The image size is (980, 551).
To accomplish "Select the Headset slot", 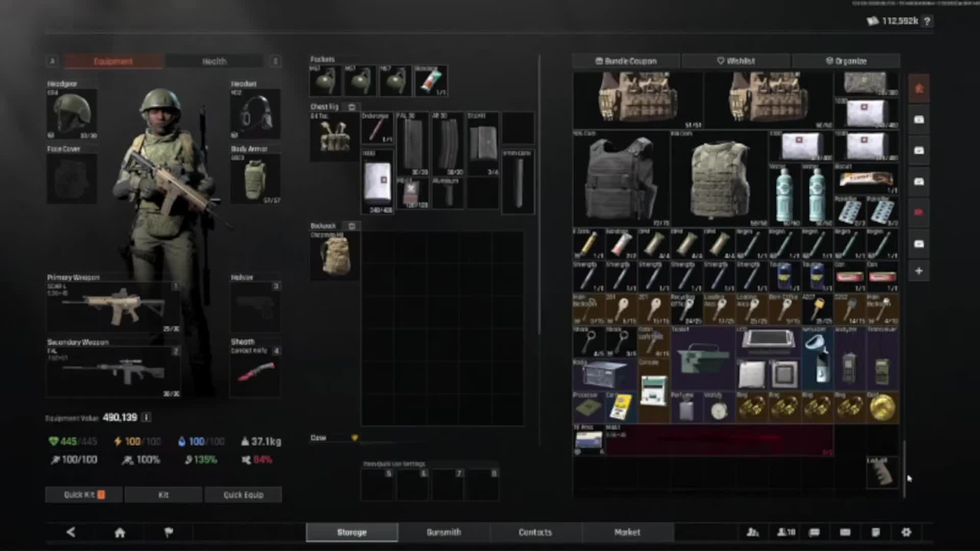I will click(255, 114).
